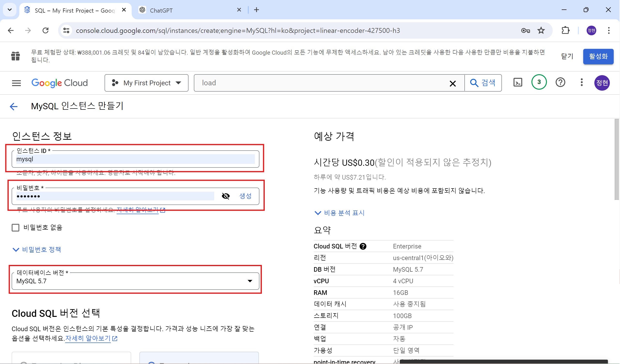
Task: Click the 시간당 US$0.30 price estimate
Action: click(344, 162)
